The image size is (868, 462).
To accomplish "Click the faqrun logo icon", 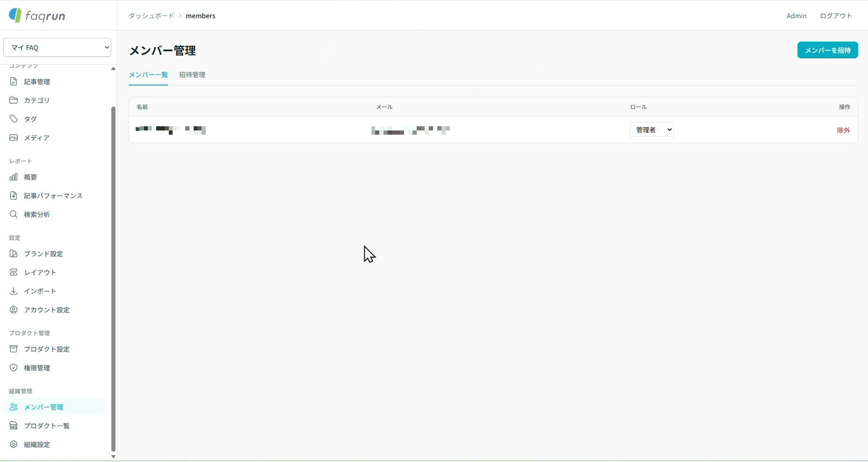I will [15, 15].
